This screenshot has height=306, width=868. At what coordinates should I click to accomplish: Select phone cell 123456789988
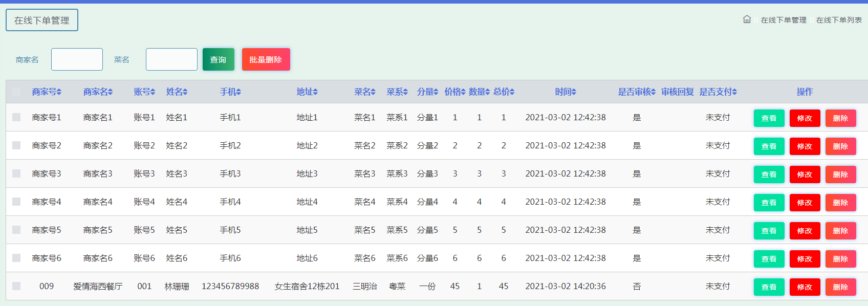coord(230,286)
